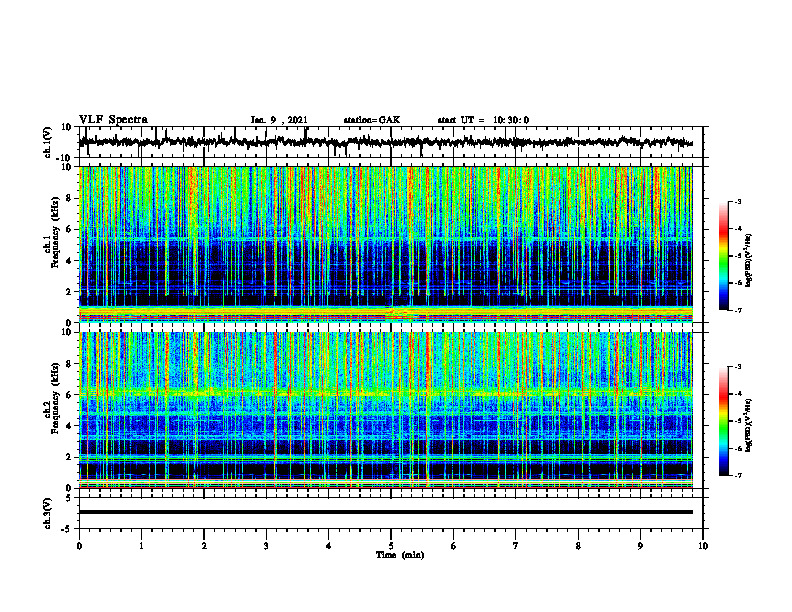Viewport: 792px width, 612px height.
Task: Select the "start UT = 10:30:0" text
Action: click(483, 120)
